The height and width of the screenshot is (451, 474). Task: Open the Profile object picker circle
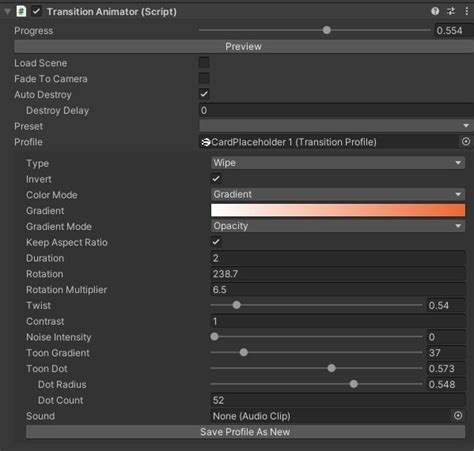click(x=466, y=142)
